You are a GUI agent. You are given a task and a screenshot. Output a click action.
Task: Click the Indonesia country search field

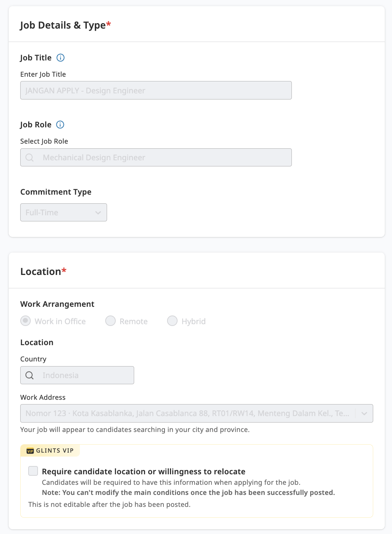pyautogui.click(x=77, y=375)
